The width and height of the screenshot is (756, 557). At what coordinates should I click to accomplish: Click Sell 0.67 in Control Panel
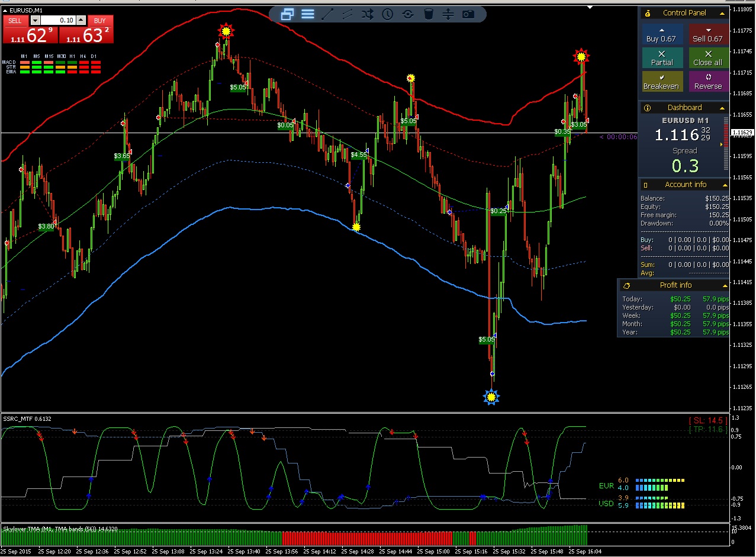[708, 34]
